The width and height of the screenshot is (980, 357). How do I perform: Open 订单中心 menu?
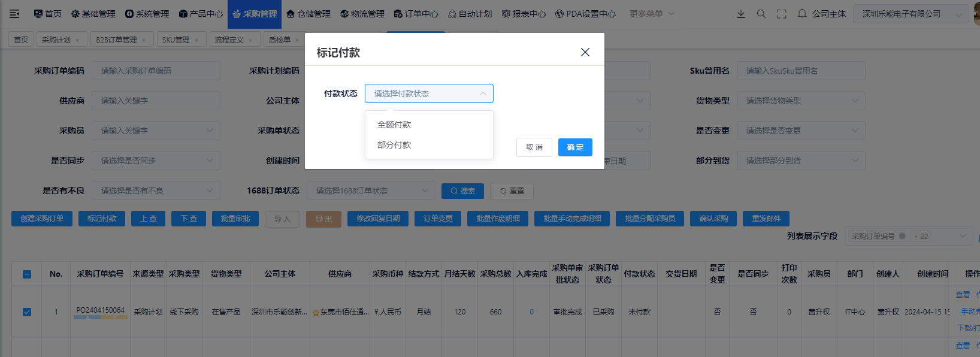click(x=416, y=14)
